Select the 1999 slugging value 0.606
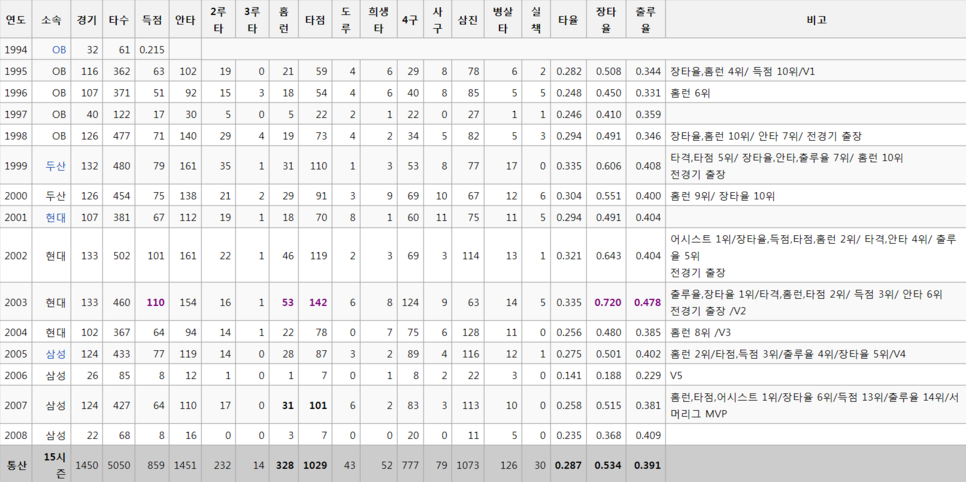This screenshot has height=482, width=966. point(608,166)
